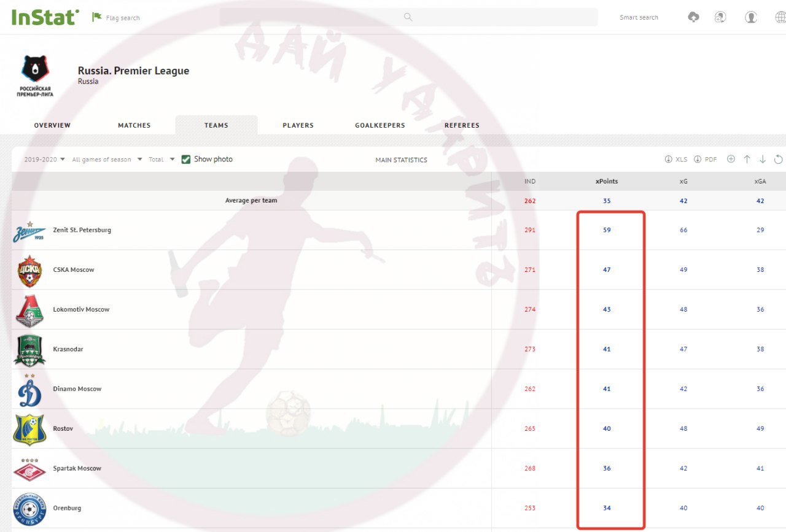Click the down arrow icon
Viewport: 786px width, 532px height.
[763, 159]
